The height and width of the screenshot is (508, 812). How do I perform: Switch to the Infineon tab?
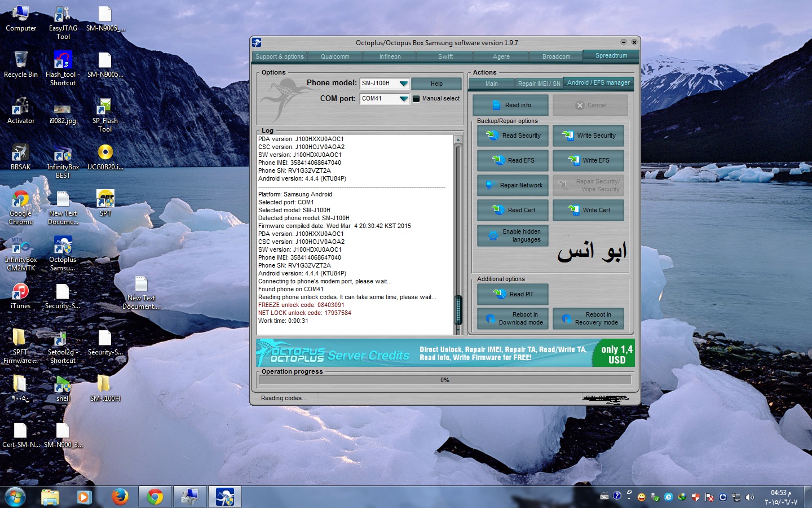coord(390,56)
